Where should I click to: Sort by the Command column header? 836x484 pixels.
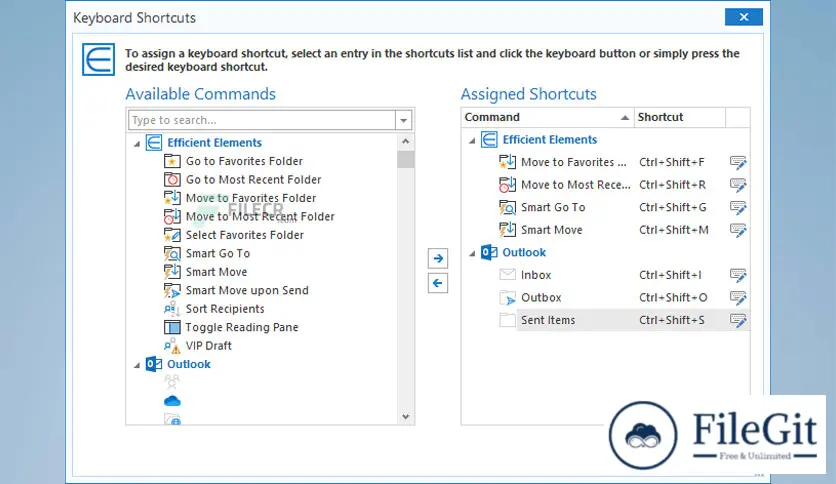[548, 117]
